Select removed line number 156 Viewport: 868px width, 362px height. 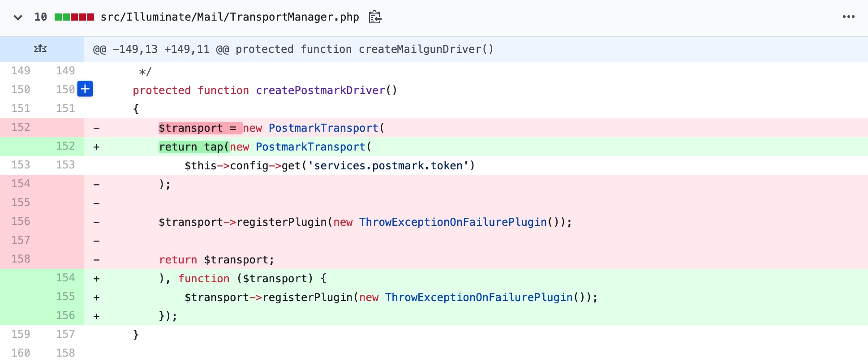tap(21, 221)
